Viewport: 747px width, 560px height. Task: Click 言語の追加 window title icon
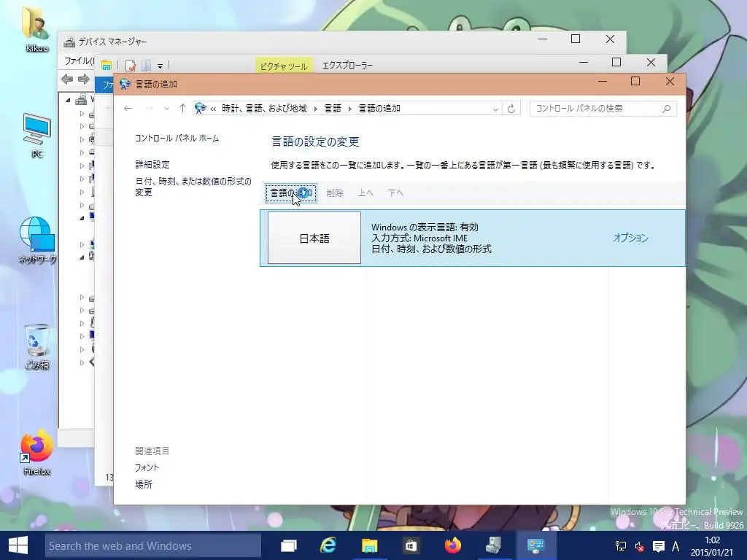click(x=125, y=85)
